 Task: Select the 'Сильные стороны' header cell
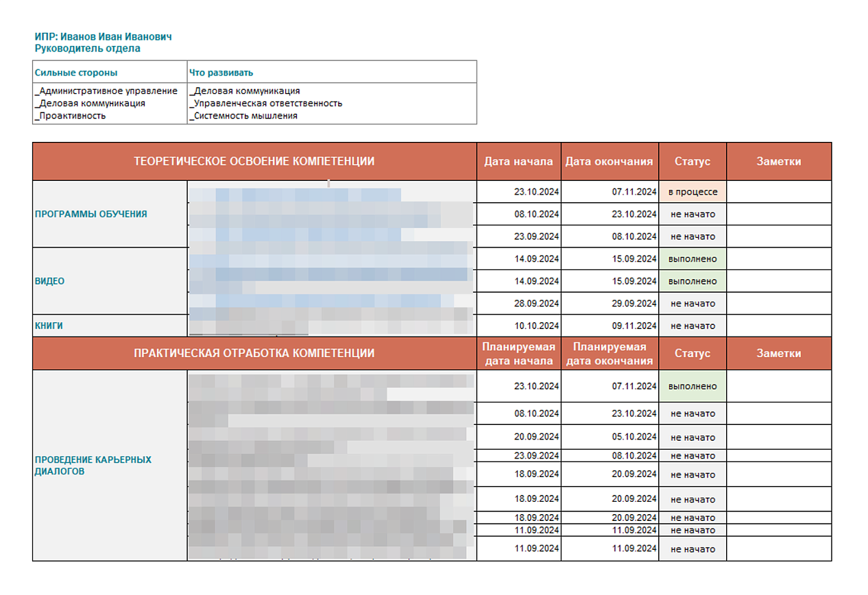coord(110,72)
